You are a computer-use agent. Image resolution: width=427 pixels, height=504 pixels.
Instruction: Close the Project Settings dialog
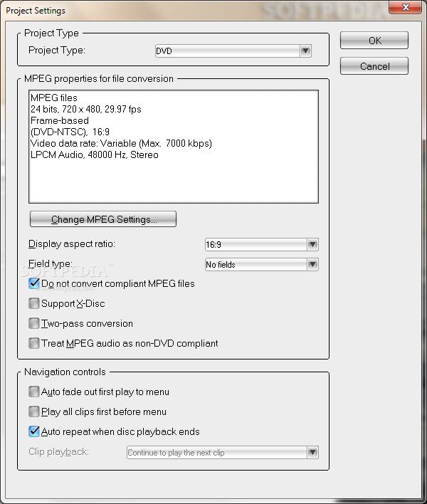pyautogui.click(x=406, y=7)
